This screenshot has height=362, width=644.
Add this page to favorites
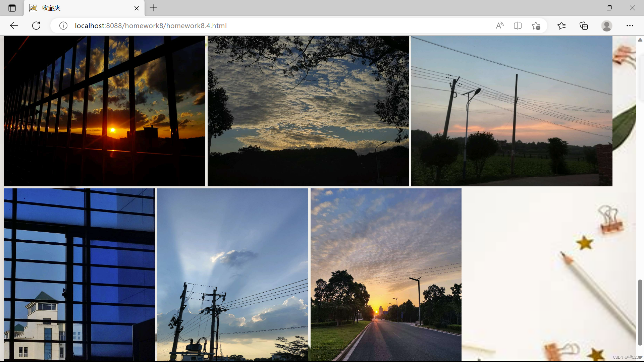click(x=536, y=25)
